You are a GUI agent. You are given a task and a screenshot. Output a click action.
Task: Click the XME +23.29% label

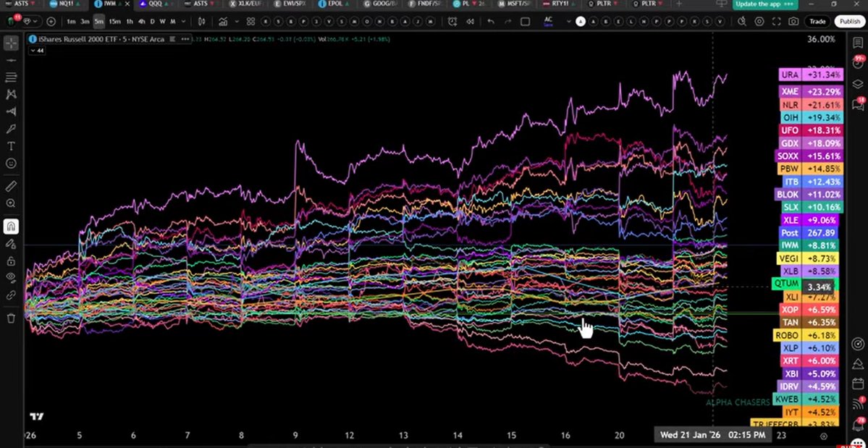pos(811,91)
